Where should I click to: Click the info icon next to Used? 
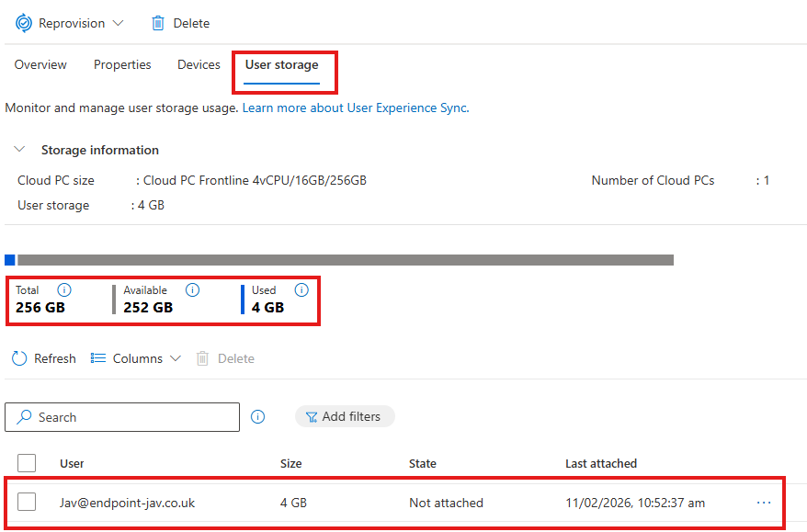click(301, 290)
